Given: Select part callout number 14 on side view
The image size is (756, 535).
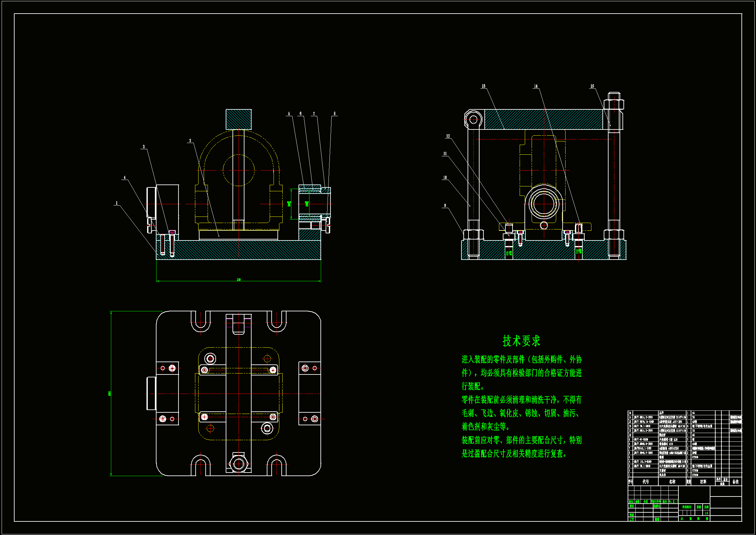Looking at the screenshot, I should 536,86.
